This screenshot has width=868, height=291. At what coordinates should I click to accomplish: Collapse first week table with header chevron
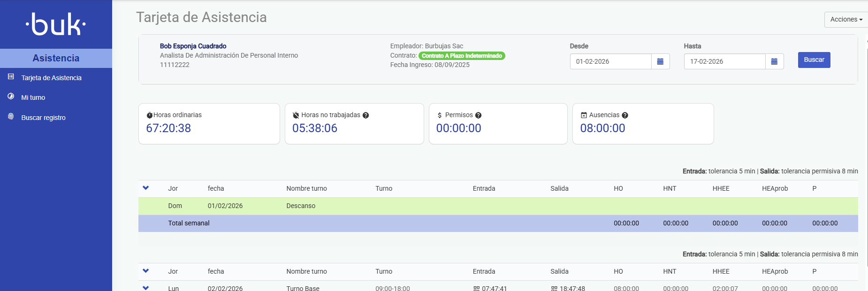point(145,188)
